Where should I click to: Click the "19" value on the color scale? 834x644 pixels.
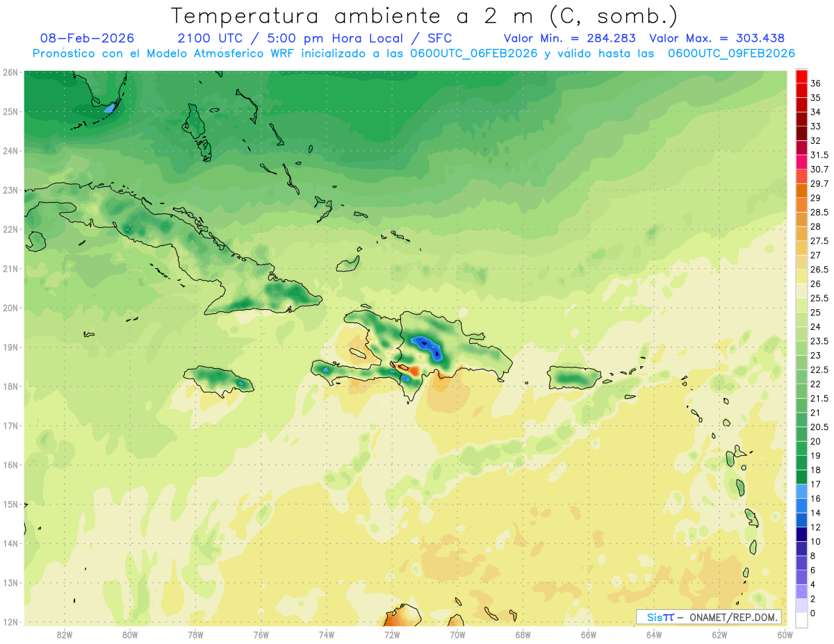tap(816, 456)
